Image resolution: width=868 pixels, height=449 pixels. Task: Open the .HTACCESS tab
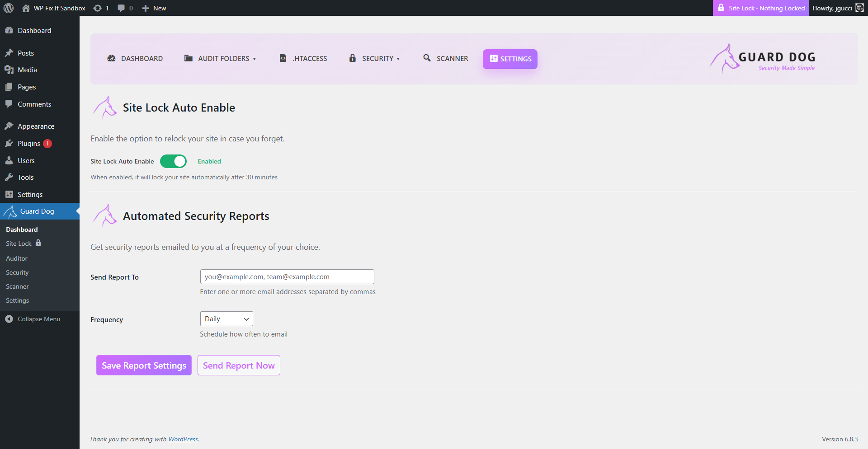click(303, 59)
